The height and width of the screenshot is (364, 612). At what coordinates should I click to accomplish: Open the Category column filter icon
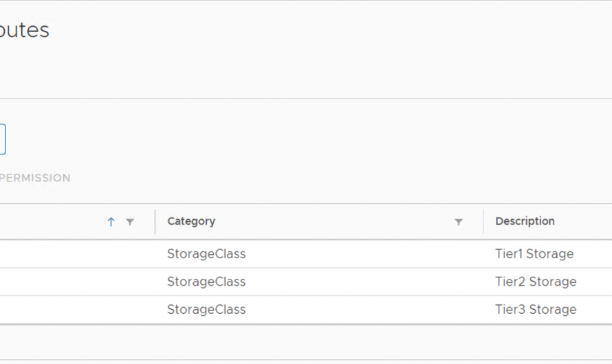click(x=459, y=222)
